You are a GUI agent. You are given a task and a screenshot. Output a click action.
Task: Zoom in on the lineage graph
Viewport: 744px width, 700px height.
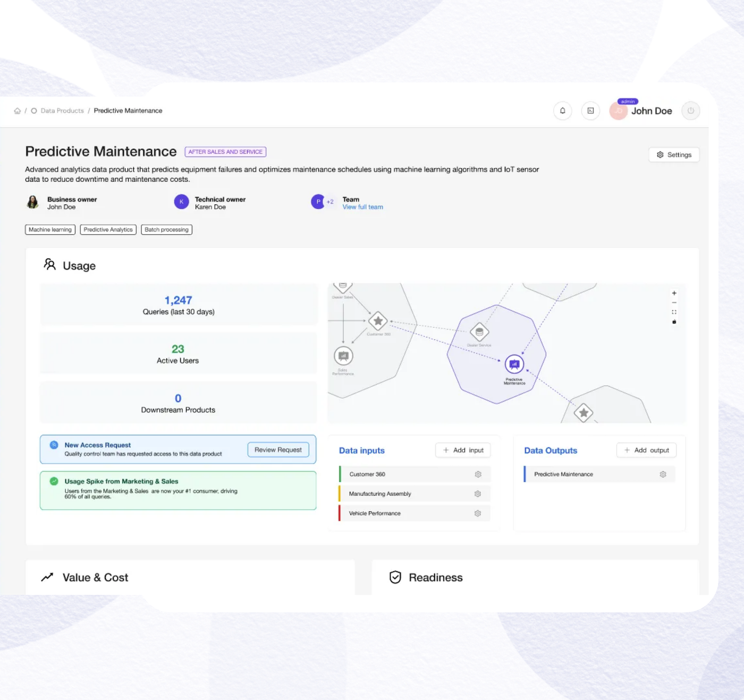pos(674,293)
